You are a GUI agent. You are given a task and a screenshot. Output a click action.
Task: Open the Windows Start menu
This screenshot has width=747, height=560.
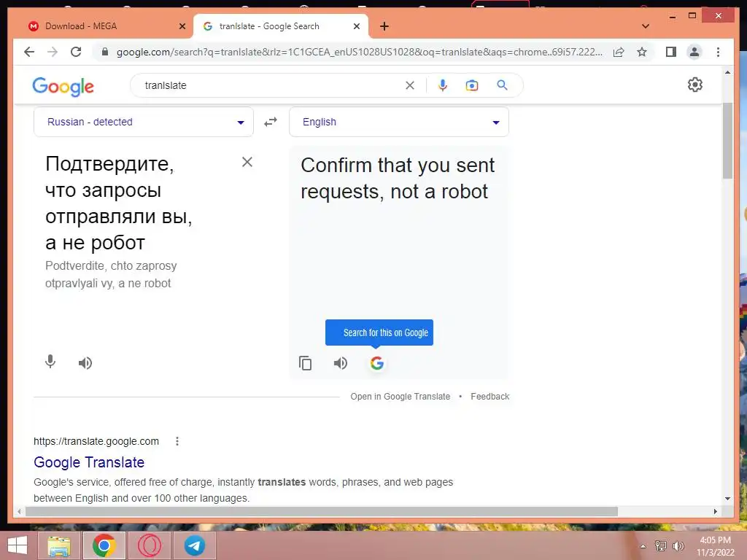pyautogui.click(x=18, y=545)
